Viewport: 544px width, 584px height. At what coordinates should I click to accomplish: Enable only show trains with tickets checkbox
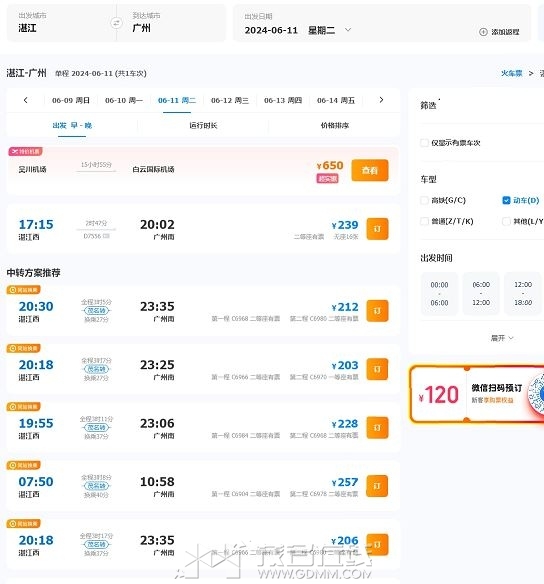point(424,143)
